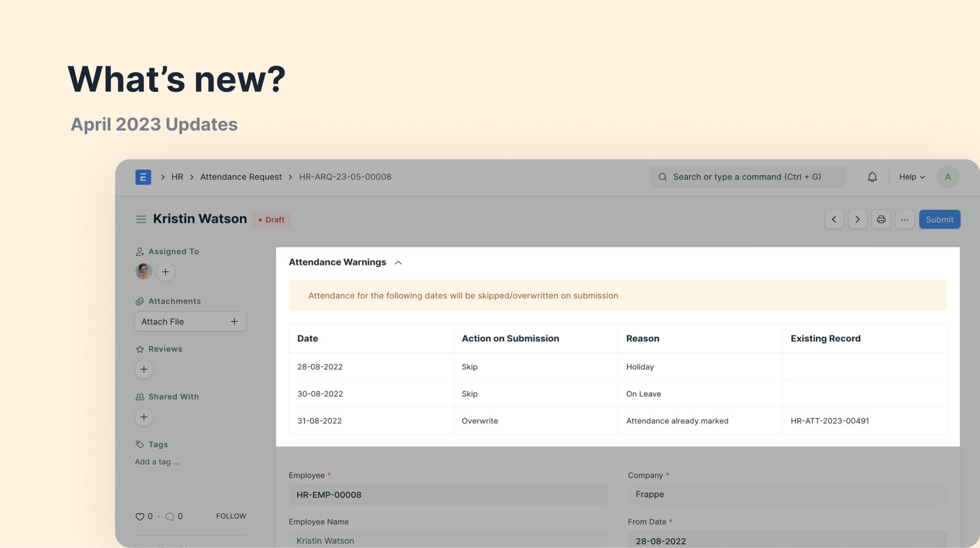The width and height of the screenshot is (980, 548).
Task: Click the Add a tag field
Action: [x=157, y=461]
